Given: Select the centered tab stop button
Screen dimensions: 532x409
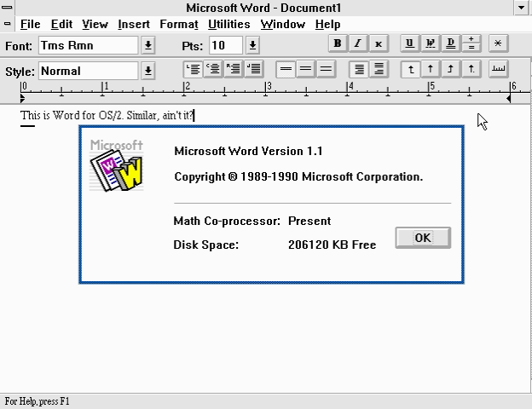Looking at the screenshot, I should click(x=431, y=69).
